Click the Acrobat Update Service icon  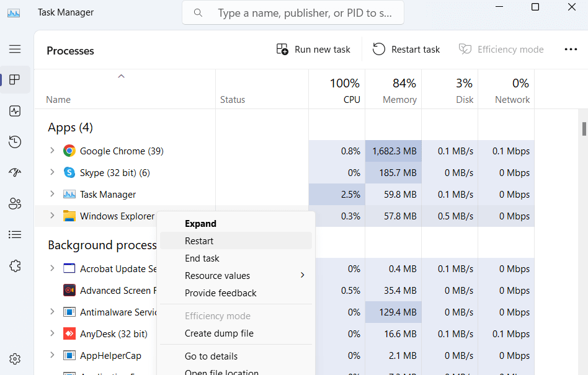[69, 268]
